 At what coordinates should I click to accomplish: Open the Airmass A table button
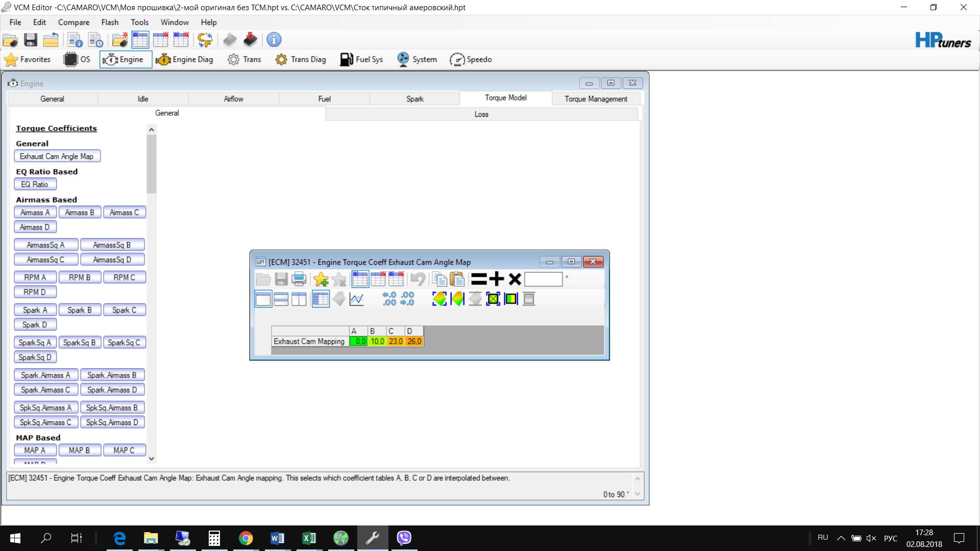tap(35, 213)
